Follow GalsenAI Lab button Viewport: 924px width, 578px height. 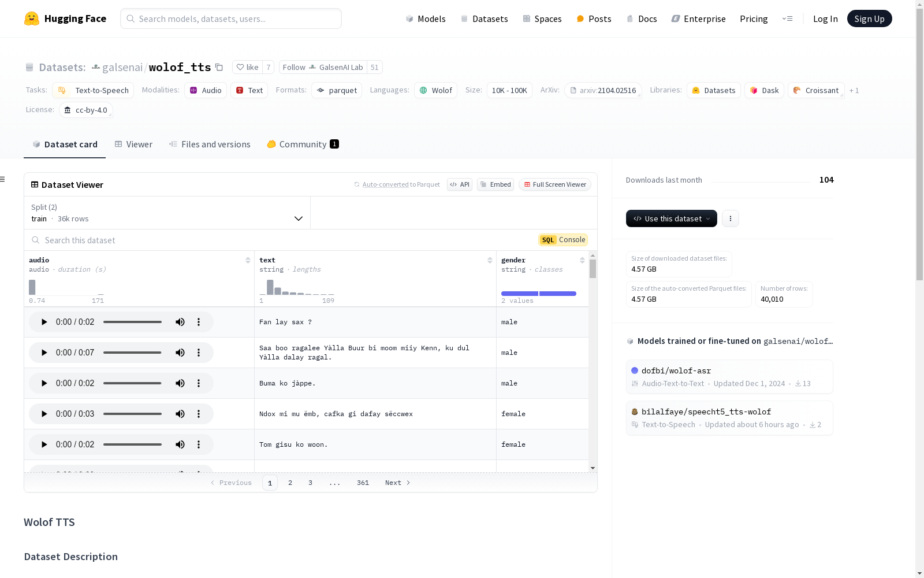(x=323, y=67)
